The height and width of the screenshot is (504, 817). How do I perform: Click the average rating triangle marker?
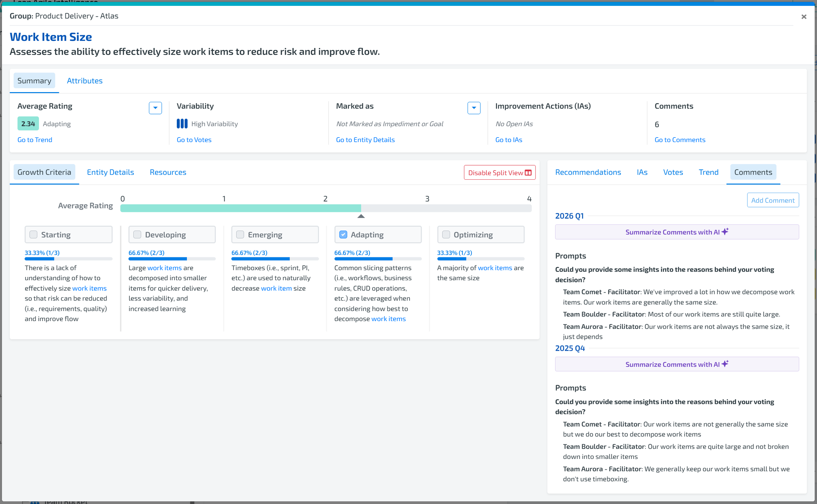(361, 216)
